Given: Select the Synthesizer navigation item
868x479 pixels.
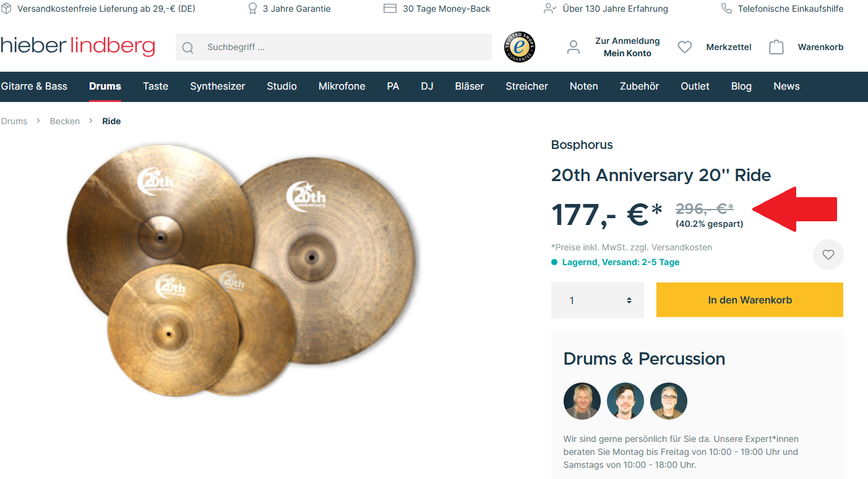Looking at the screenshot, I should coord(218,87).
